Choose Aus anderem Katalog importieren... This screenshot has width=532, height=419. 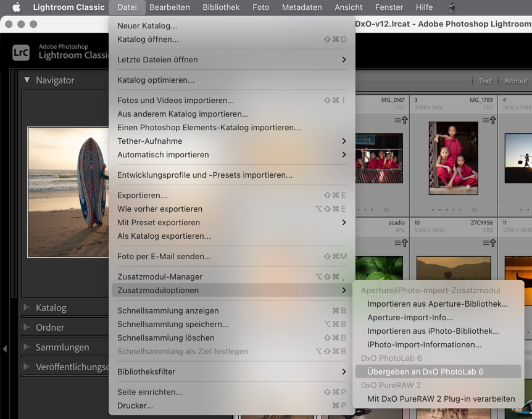[231, 114]
